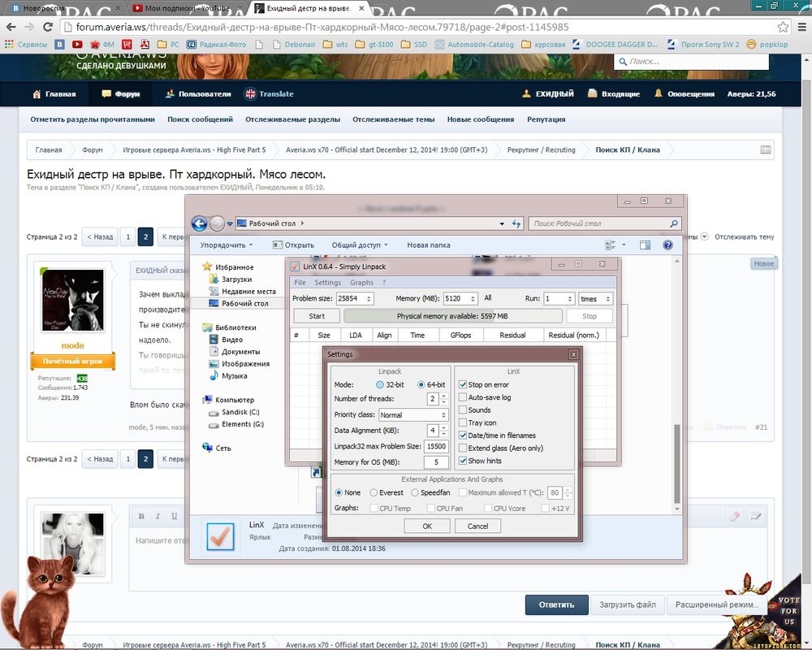Image resolution: width=812 pixels, height=650 pixels.
Task: Open the Chrome hamburger menu
Action: (801, 27)
